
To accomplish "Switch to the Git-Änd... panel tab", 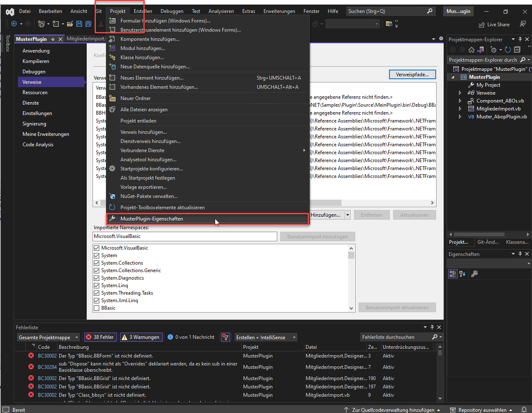I will pyautogui.click(x=488, y=242).
